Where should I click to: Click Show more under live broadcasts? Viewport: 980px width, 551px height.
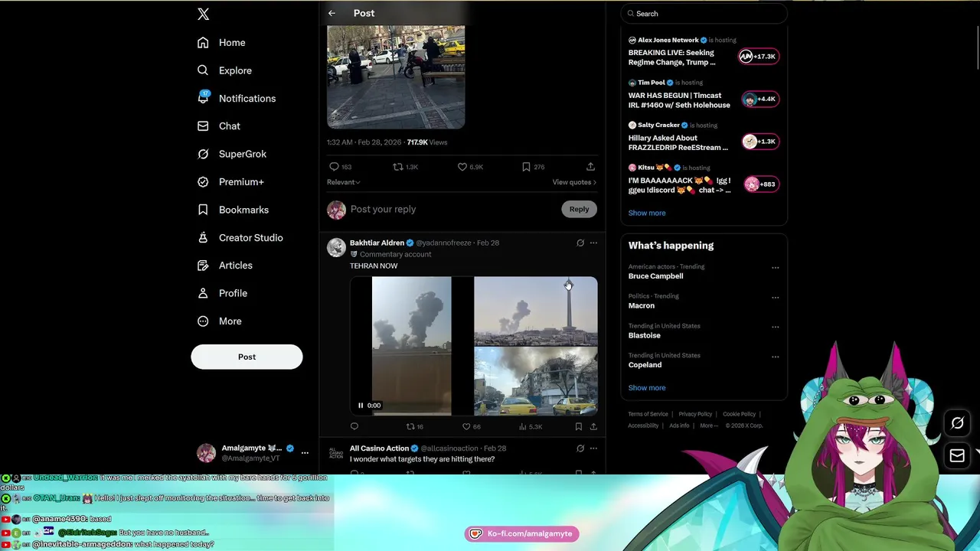(x=647, y=213)
